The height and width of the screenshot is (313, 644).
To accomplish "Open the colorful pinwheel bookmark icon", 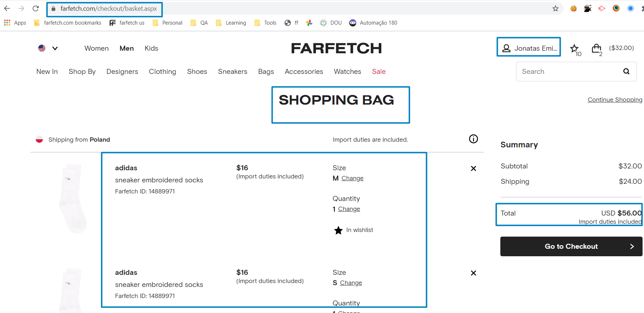I will coord(309,23).
